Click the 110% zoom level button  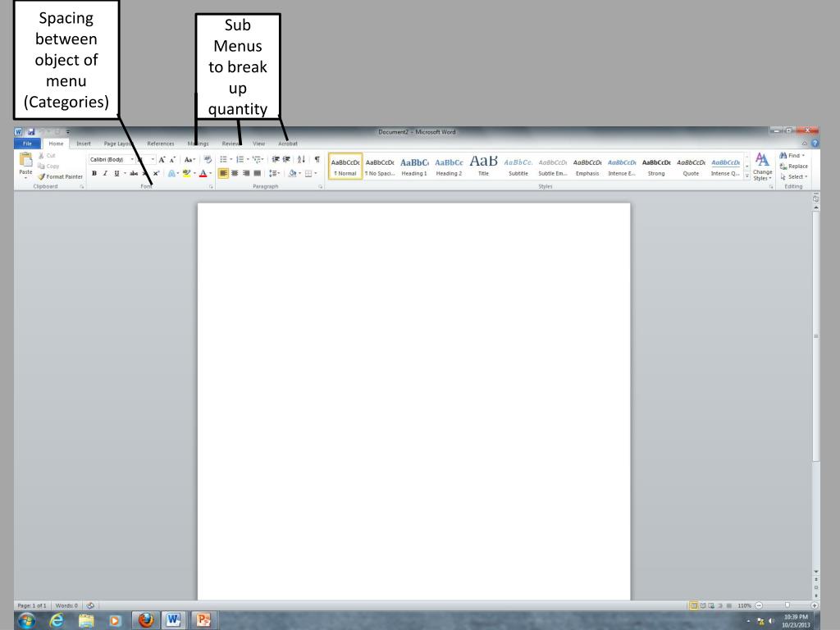[744, 605]
